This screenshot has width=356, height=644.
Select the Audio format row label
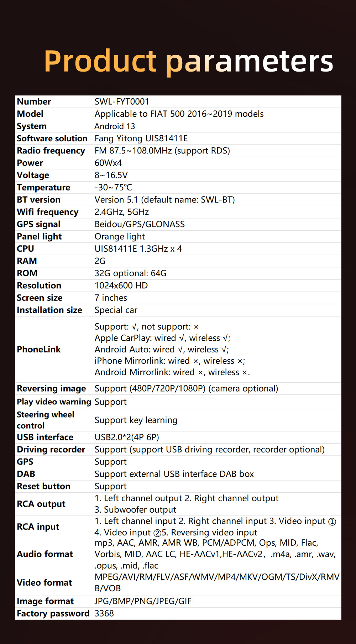coord(45,554)
